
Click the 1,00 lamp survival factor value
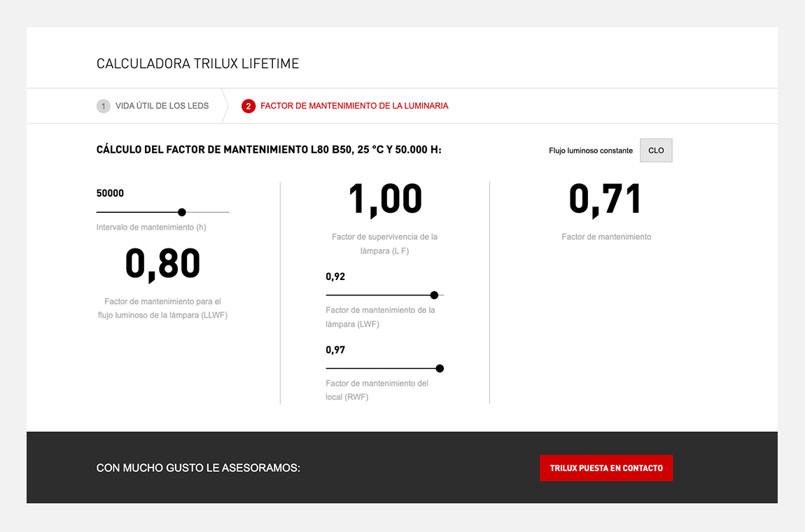385,199
